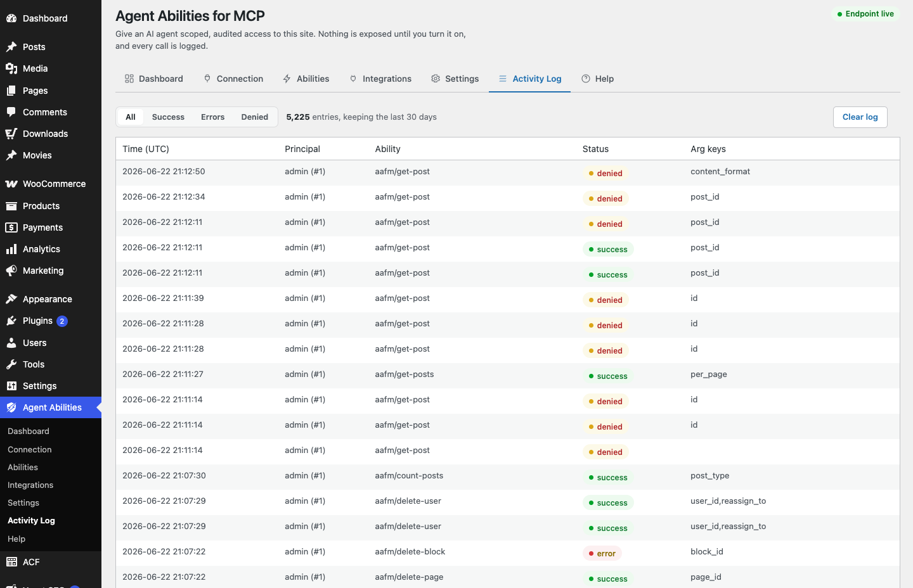The height and width of the screenshot is (588, 913).
Task: Click the Appearance brush icon
Action: 11,299
